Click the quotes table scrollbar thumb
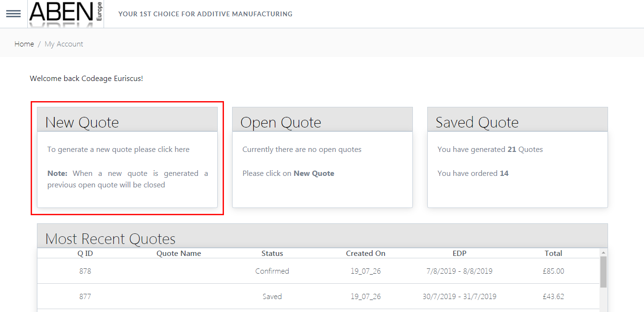Screen dimensions: 644x312 pyautogui.click(x=603, y=271)
